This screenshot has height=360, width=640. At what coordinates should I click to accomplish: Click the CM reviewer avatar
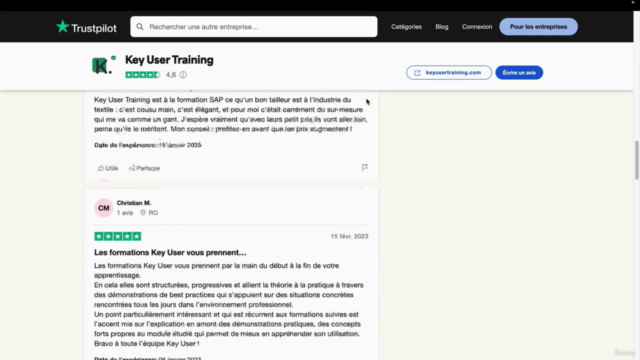click(x=104, y=208)
